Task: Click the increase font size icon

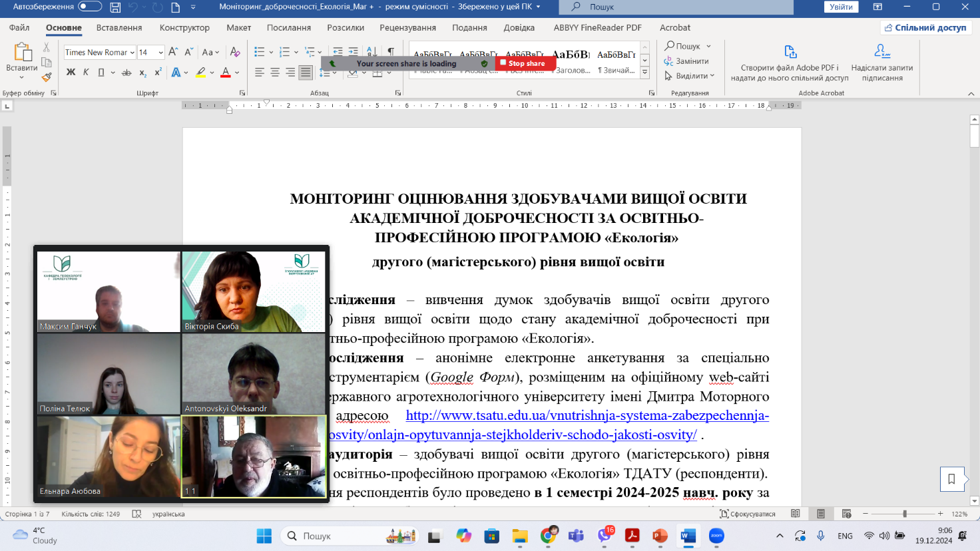Action: point(173,52)
